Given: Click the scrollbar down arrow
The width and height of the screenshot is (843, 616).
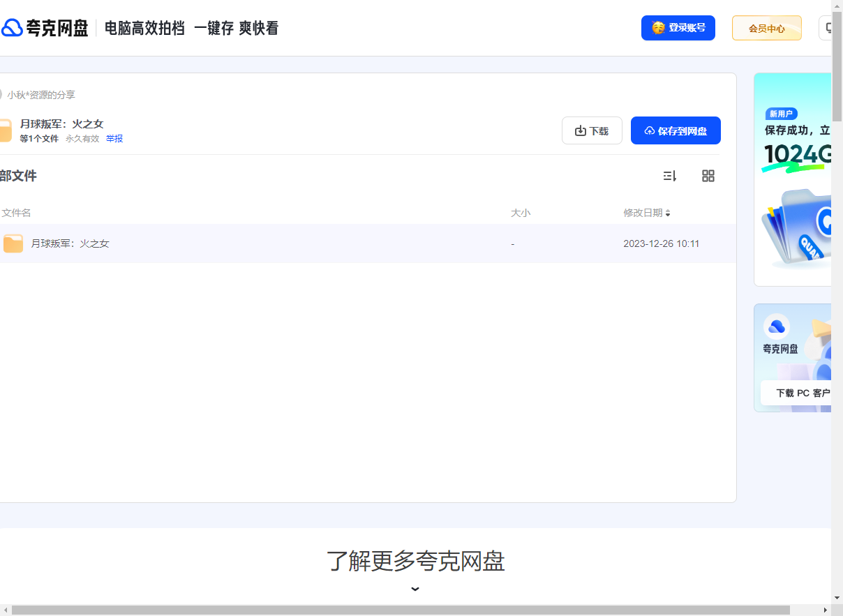Looking at the screenshot, I should coord(837,598).
